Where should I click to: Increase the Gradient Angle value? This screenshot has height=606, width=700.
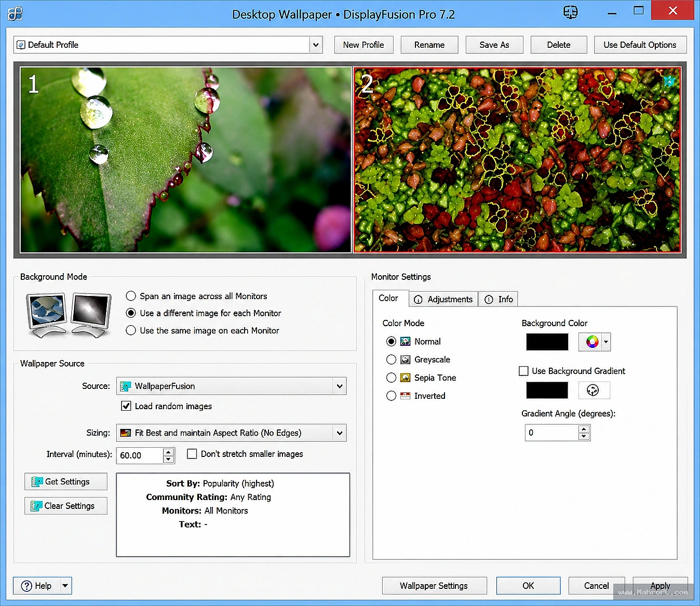coord(584,429)
